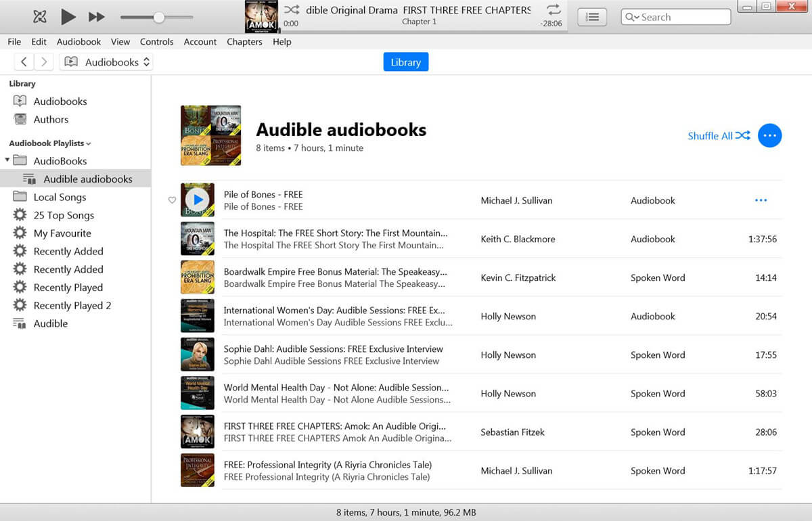Collapse the Audiobook Playlists section header
The width and height of the screenshot is (812, 521).
pyautogui.click(x=50, y=143)
